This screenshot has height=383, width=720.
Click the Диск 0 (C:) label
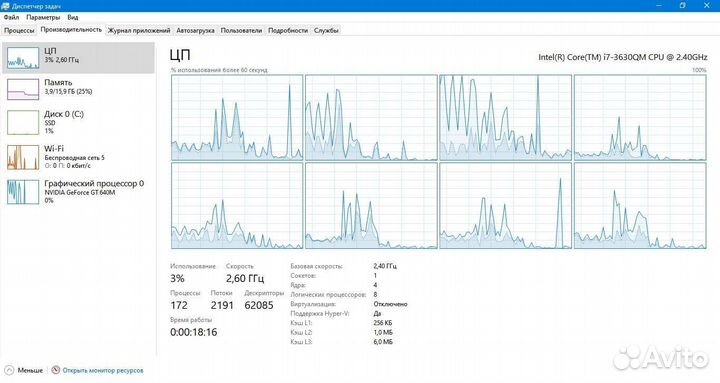tap(64, 114)
